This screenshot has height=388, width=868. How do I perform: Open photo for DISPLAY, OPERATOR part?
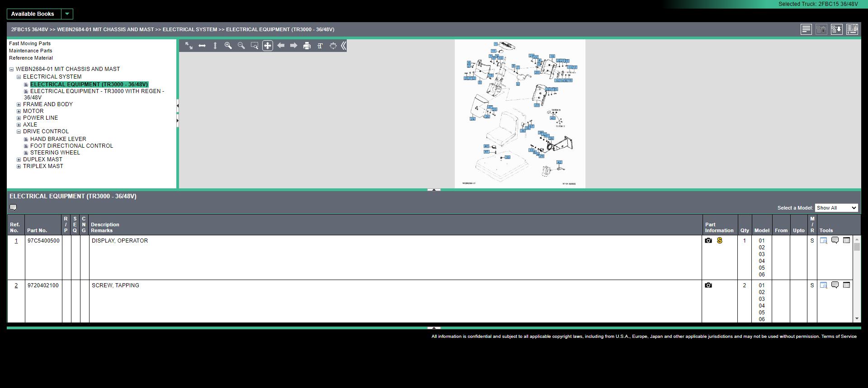coord(708,241)
